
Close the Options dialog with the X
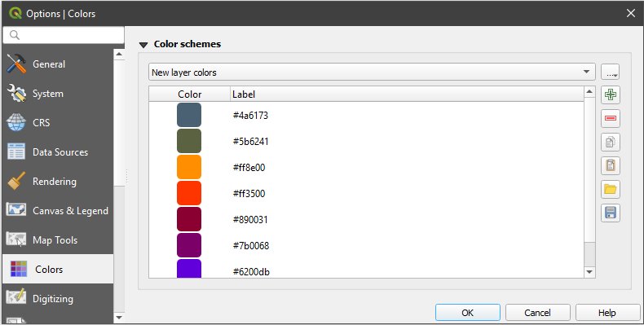pyautogui.click(x=631, y=14)
